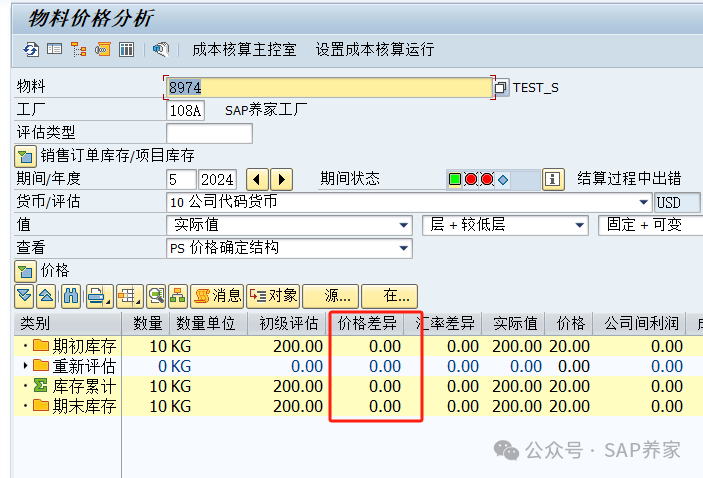Image resolution: width=703 pixels, height=478 pixels.
Task: Go to the next period arrow
Action: click(x=282, y=180)
